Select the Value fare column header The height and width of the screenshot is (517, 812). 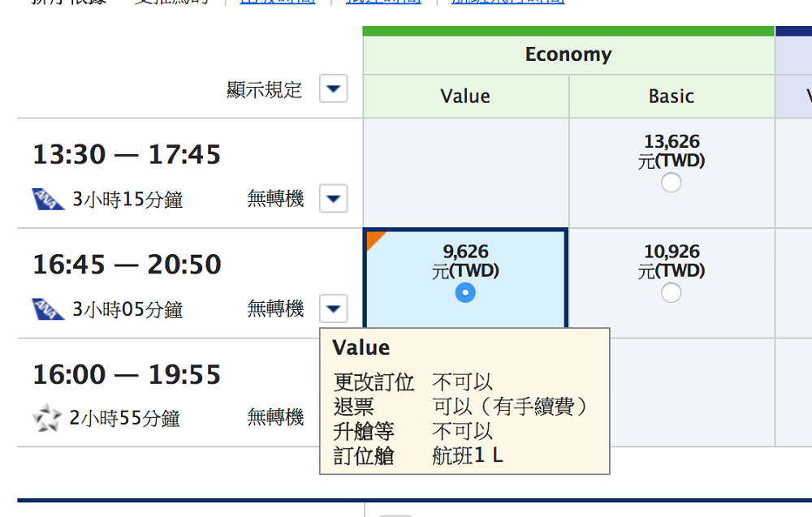pyautogui.click(x=465, y=97)
